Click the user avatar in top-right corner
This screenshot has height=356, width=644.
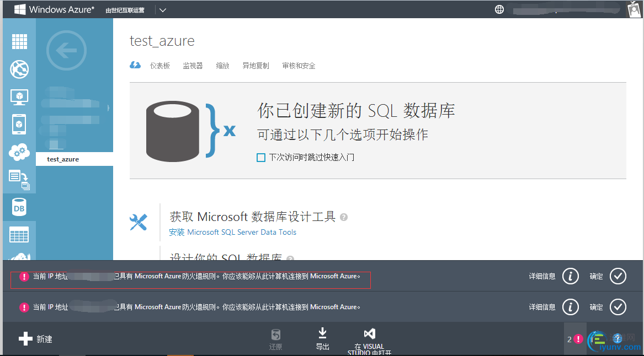[x=635, y=9]
